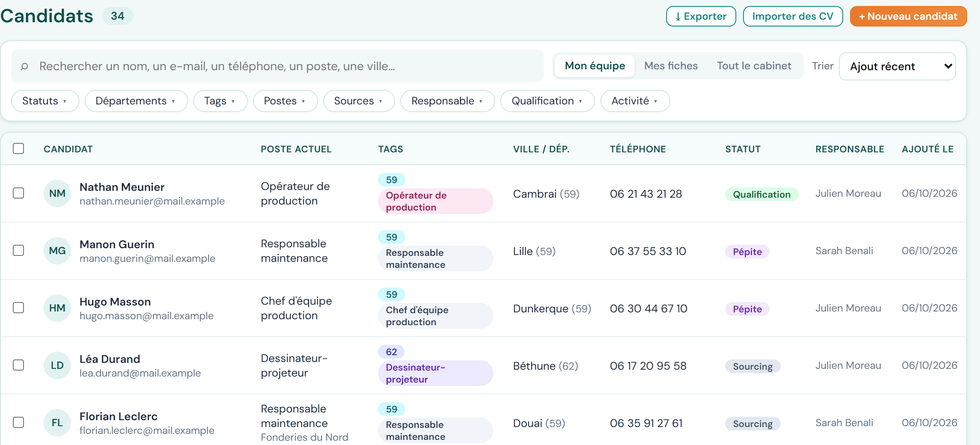Click the Exporter button
Viewport: 980px width, 445px height.
[x=701, y=16]
